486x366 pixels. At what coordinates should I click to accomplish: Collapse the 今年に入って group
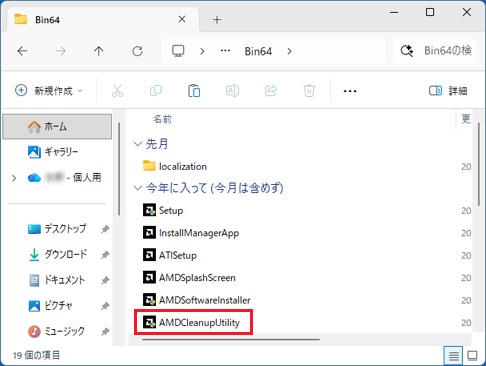pyautogui.click(x=138, y=188)
